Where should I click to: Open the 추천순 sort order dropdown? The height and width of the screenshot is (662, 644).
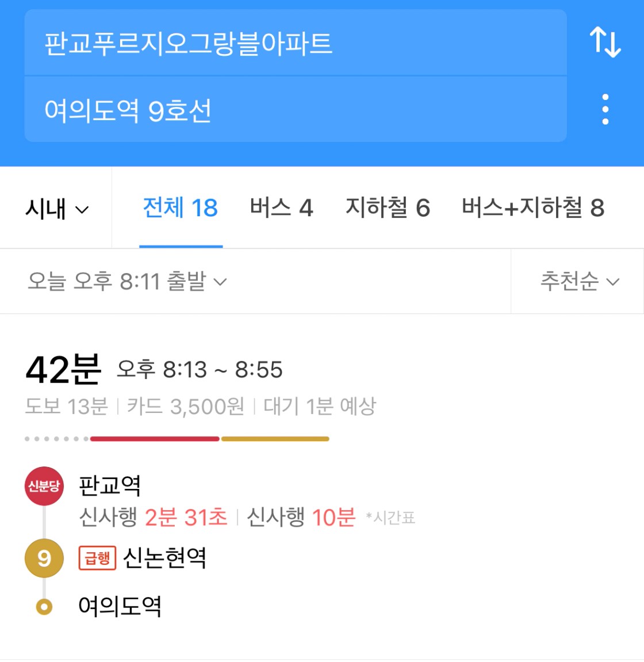click(x=580, y=281)
